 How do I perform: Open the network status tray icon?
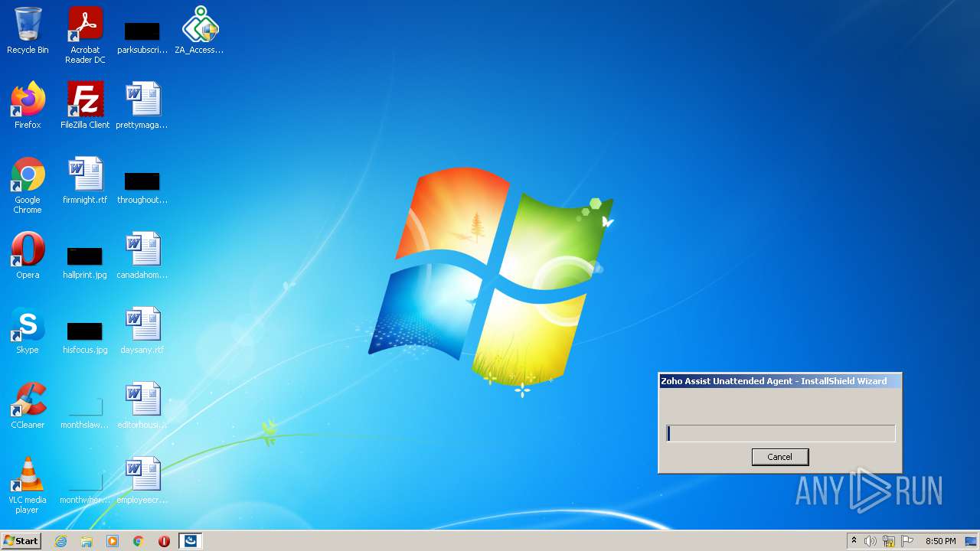pyautogui.click(x=889, y=541)
